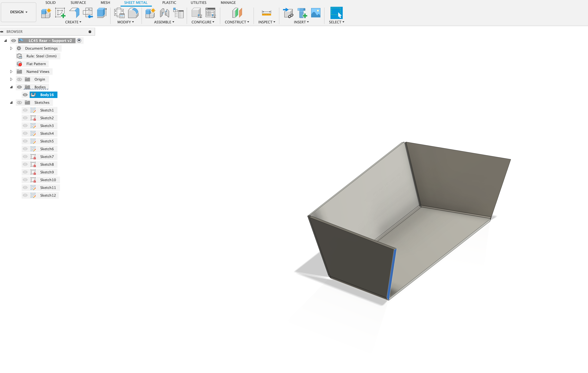
Task: Select the sheet metal Flange tool
Action: click(x=74, y=13)
